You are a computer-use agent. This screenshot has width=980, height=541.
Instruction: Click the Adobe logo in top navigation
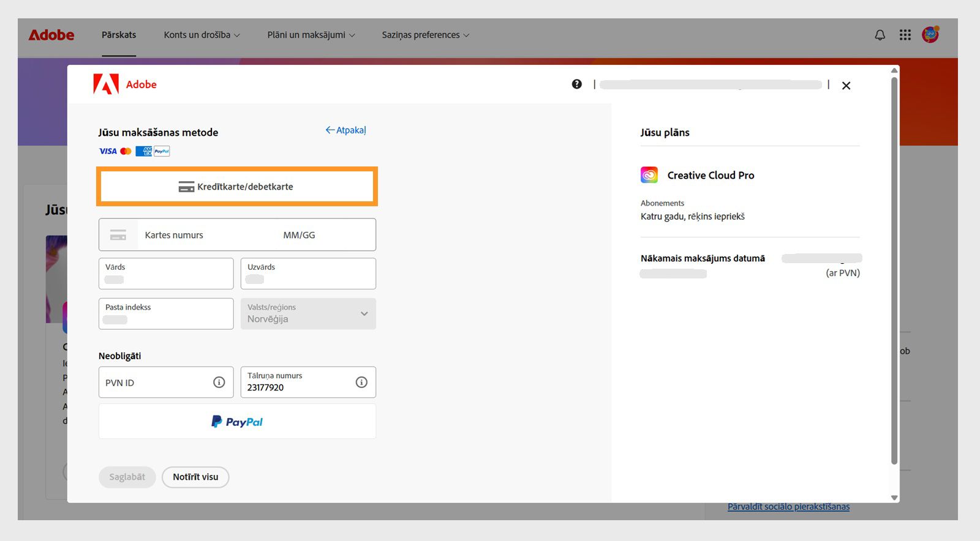pos(51,35)
